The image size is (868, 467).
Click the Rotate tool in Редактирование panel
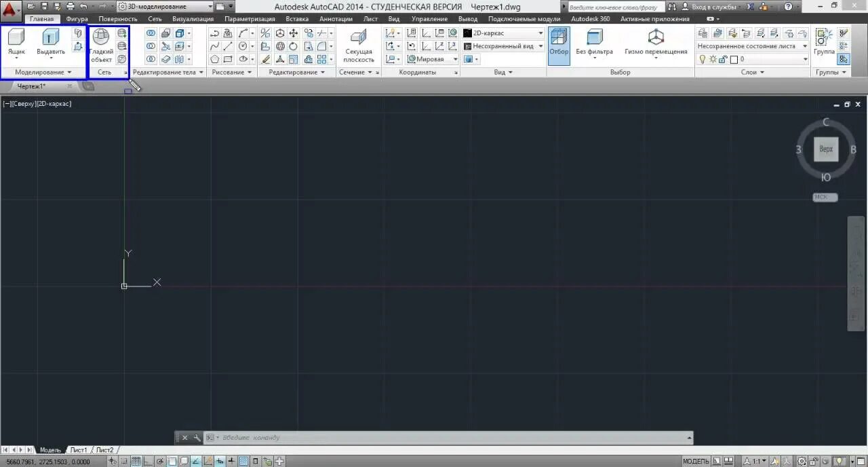point(293,46)
